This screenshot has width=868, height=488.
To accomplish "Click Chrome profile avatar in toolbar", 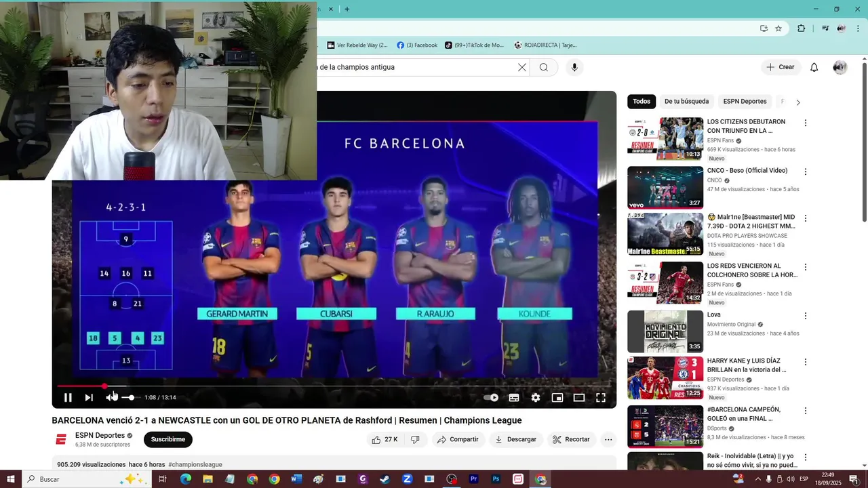I will [x=842, y=28].
